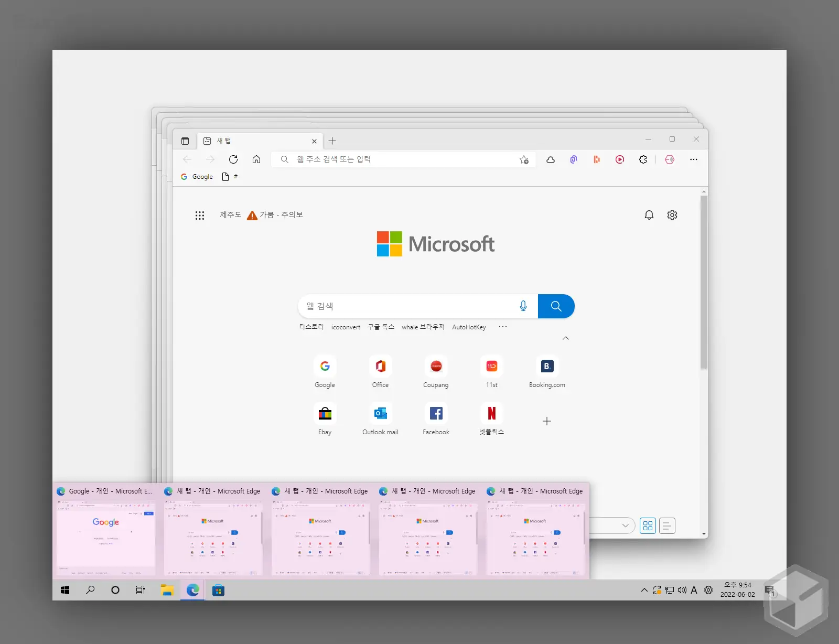The width and height of the screenshot is (839, 644).
Task: Open the 넷플릭스 quick link tile
Action: (491, 419)
